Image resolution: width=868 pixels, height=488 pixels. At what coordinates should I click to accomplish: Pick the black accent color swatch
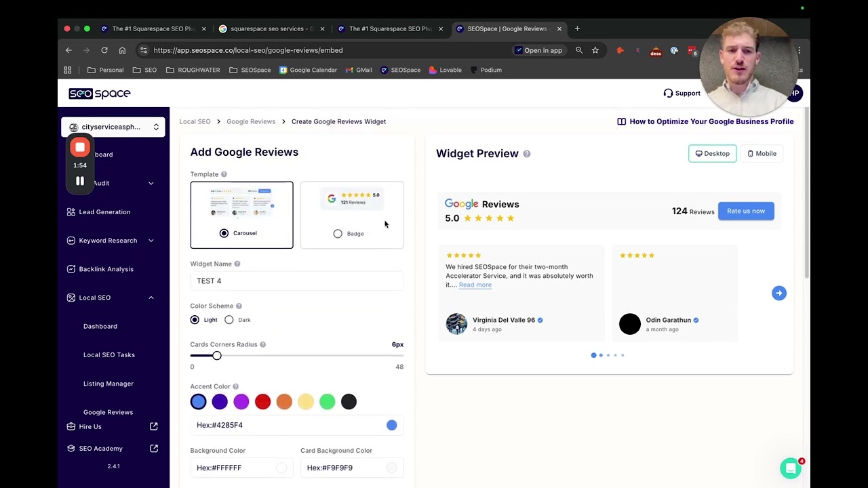pos(349,402)
